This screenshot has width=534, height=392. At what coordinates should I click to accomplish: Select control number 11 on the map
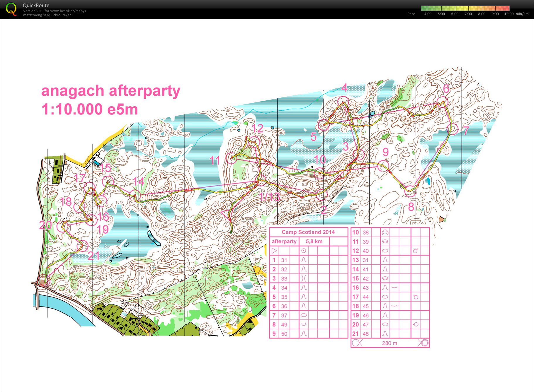[x=215, y=160]
